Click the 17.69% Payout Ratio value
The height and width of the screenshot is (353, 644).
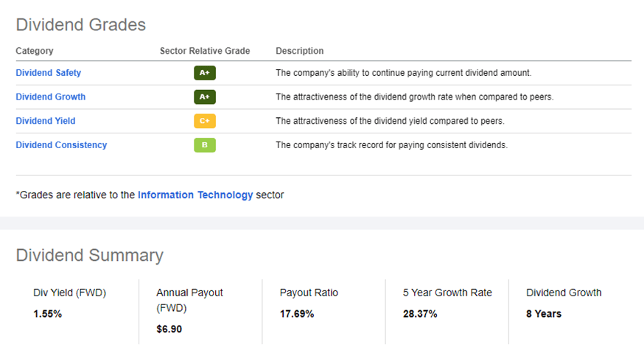click(297, 314)
